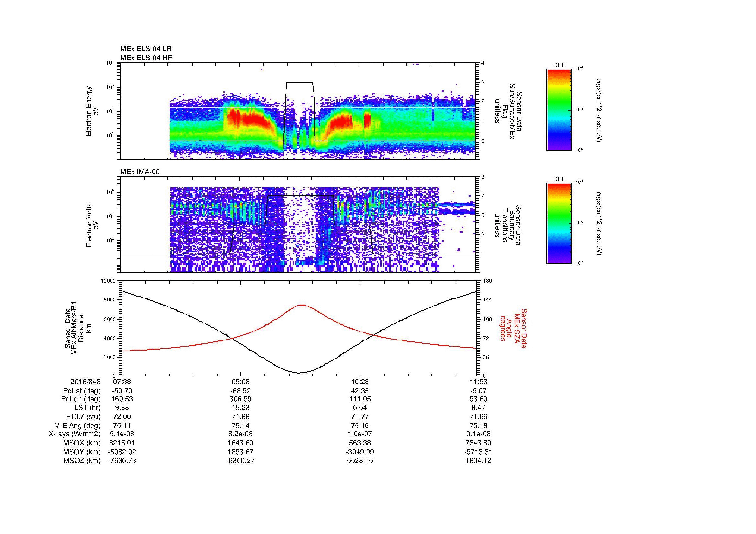Click the 'MSOX (km)' row label
The height and width of the screenshot is (534, 756).
tap(82, 443)
